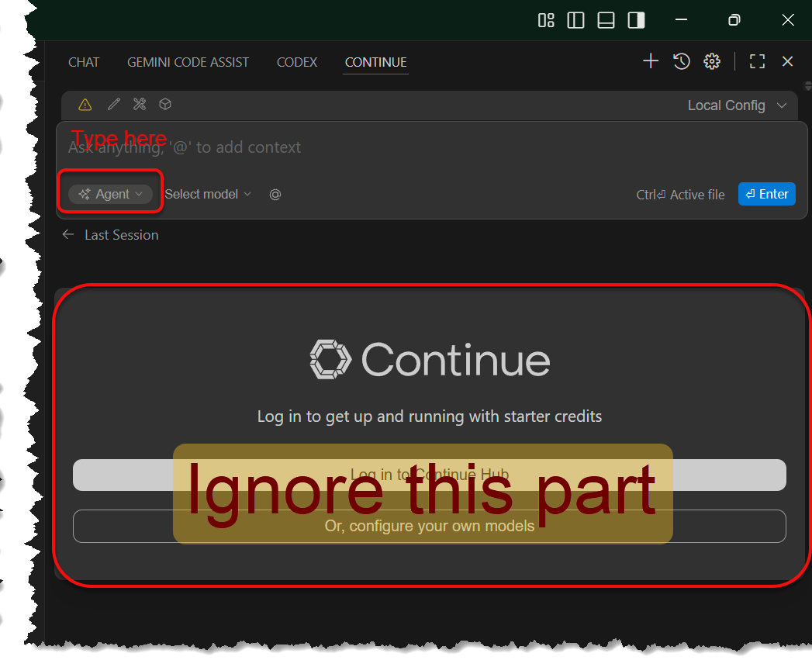
Task: Expand Continue to full screen view
Action: pyautogui.click(x=757, y=61)
